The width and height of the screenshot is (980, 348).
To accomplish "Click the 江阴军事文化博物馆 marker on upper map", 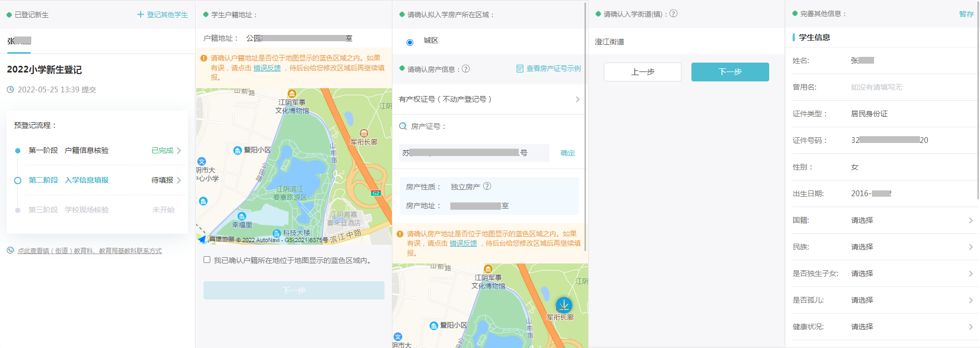I will (x=292, y=94).
